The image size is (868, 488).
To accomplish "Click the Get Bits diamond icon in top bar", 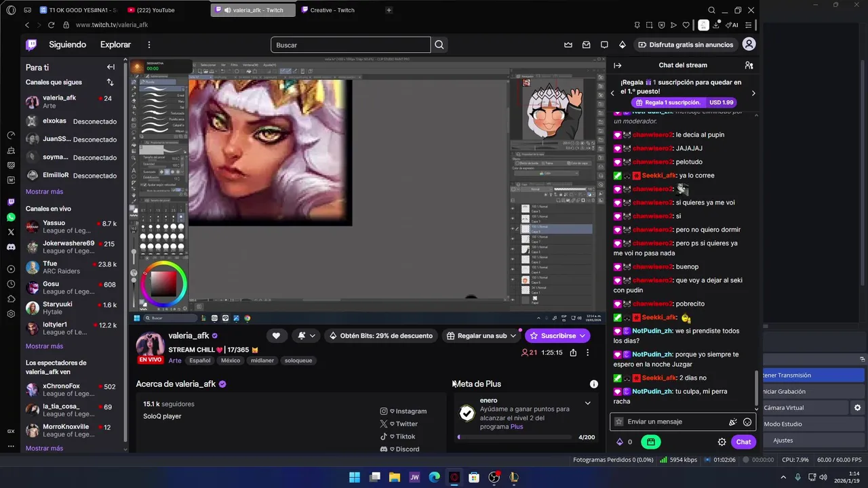I will [623, 45].
